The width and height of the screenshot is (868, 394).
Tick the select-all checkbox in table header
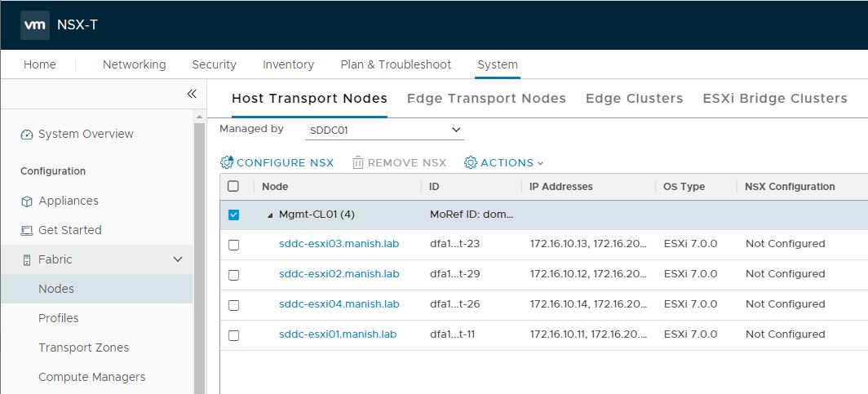coord(233,186)
